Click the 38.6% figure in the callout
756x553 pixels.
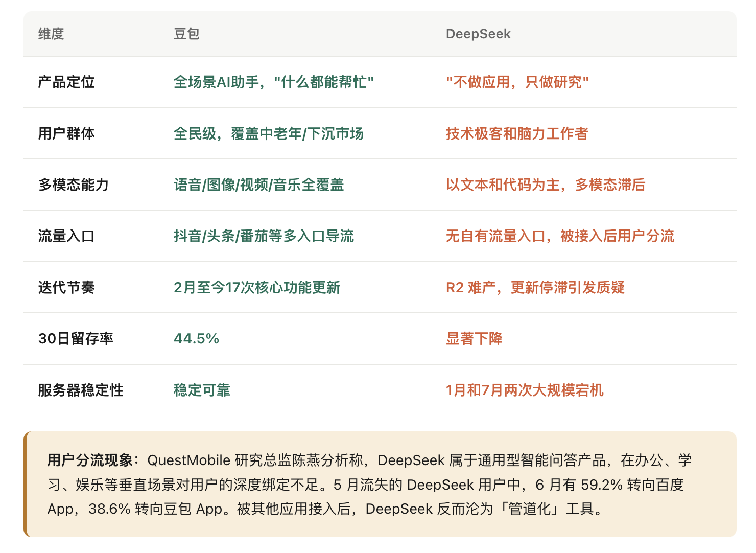[110, 509]
